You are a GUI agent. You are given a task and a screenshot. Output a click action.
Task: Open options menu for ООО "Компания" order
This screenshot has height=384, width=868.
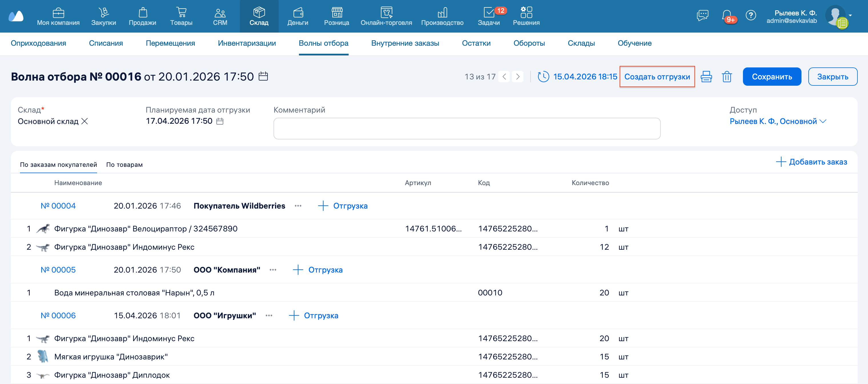[x=273, y=270]
